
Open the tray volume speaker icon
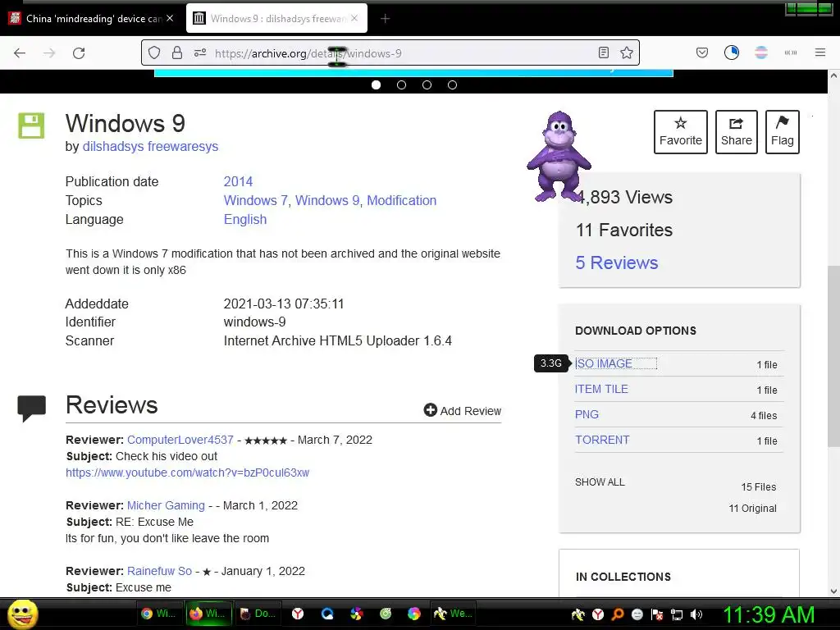click(696, 614)
